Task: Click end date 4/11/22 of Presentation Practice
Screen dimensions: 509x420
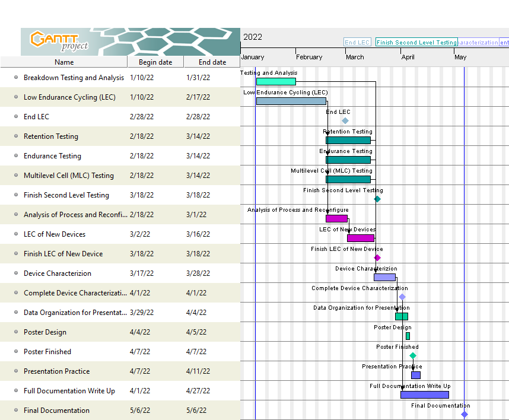Action: (198, 371)
